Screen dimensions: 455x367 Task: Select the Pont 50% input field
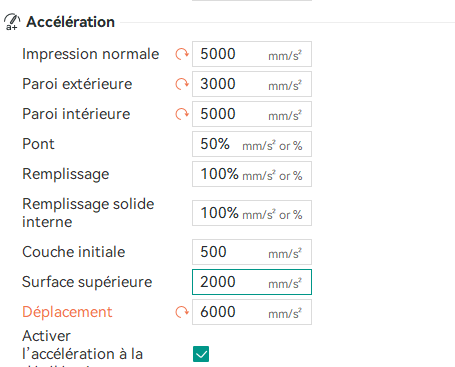[x=252, y=144]
